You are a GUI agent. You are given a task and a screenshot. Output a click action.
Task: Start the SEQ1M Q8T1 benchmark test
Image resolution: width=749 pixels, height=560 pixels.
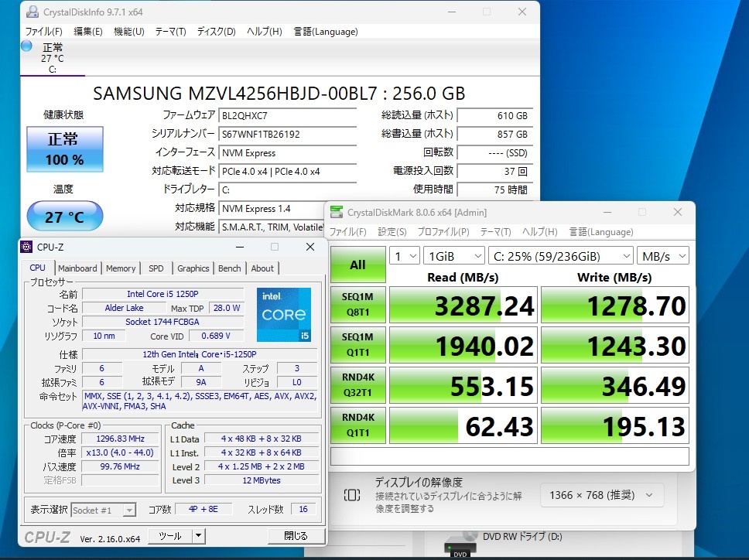pyautogui.click(x=357, y=306)
